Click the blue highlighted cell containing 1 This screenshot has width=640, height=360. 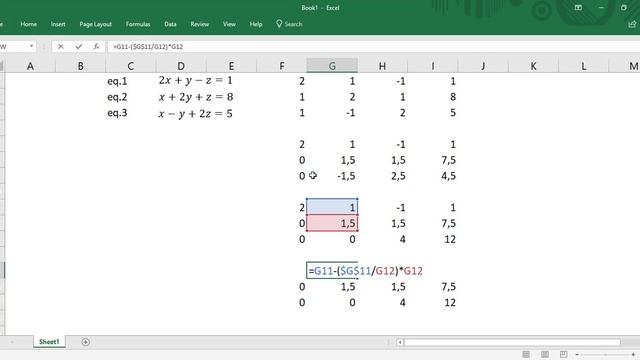click(x=332, y=207)
